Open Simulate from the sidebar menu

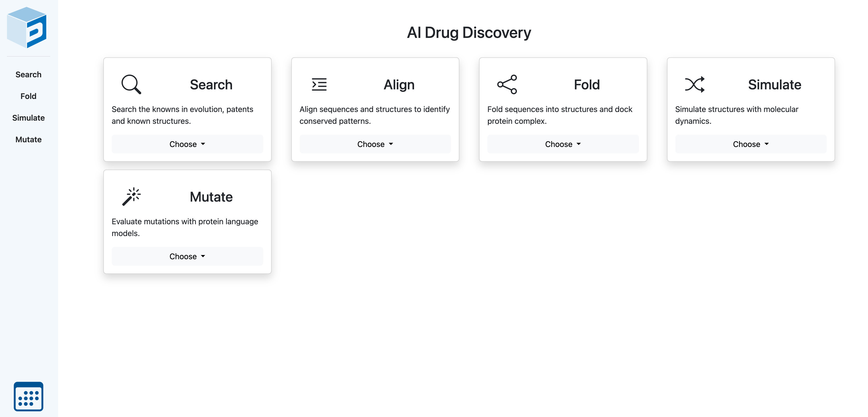point(28,118)
